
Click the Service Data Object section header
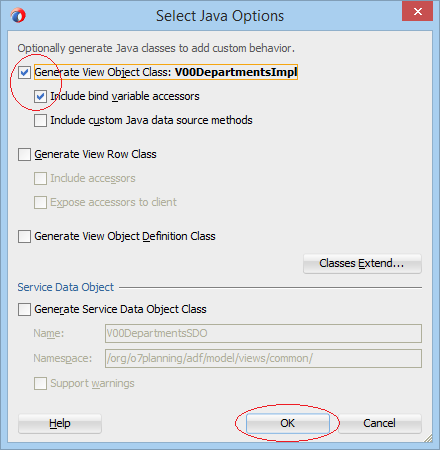coord(66,287)
